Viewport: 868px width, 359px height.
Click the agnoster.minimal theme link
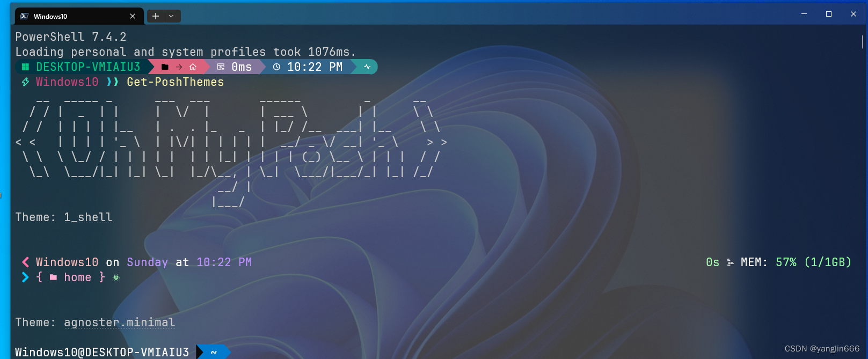(x=120, y=323)
